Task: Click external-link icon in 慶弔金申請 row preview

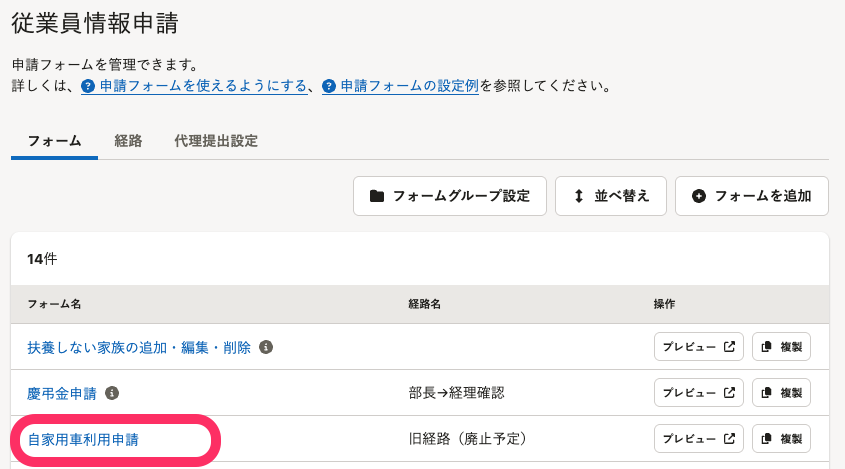Action: pyautogui.click(x=729, y=392)
